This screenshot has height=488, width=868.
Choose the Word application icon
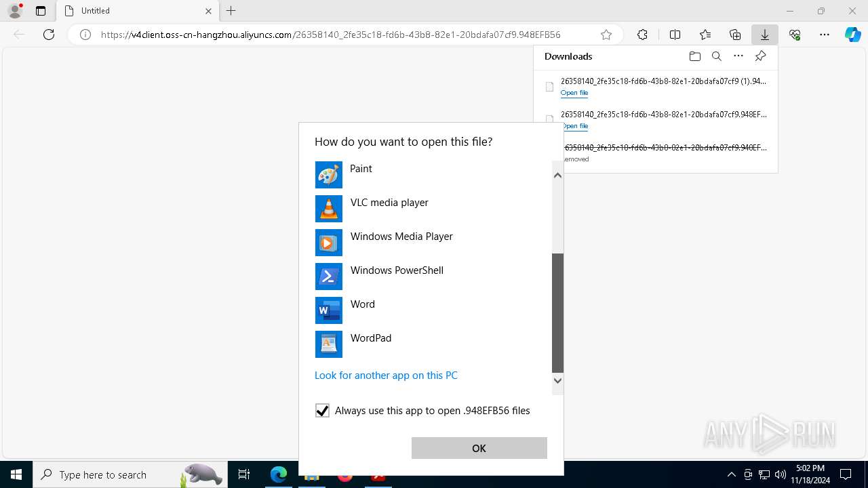point(329,310)
